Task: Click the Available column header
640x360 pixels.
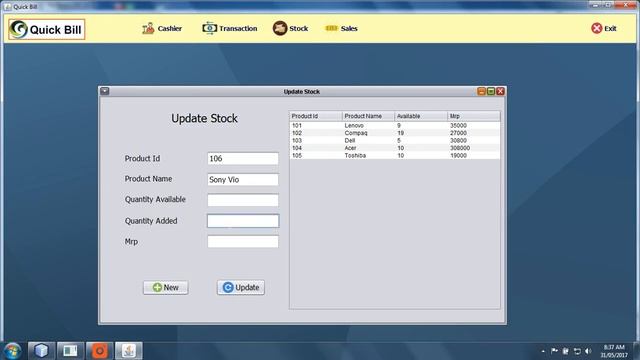Action: 421,116
